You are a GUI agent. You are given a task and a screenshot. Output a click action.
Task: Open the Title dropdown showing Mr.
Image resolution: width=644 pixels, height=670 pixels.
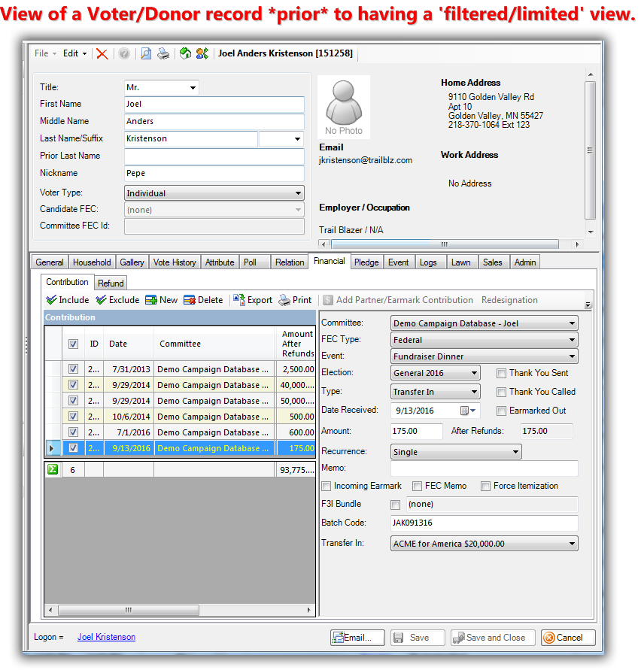pos(193,87)
